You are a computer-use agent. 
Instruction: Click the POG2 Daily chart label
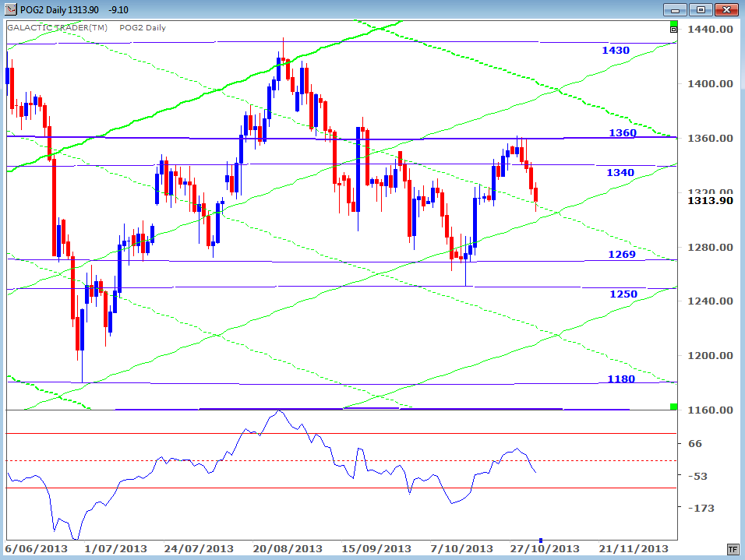(143, 27)
